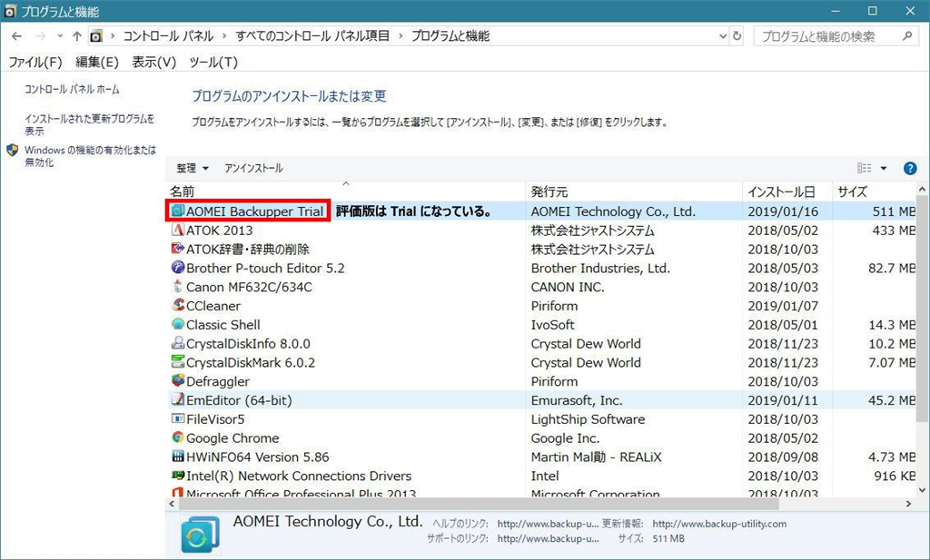The width and height of the screenshot is (930, 560).
Task: Click the アンインストール toolbar button
Action: click(x=254, y=168)
